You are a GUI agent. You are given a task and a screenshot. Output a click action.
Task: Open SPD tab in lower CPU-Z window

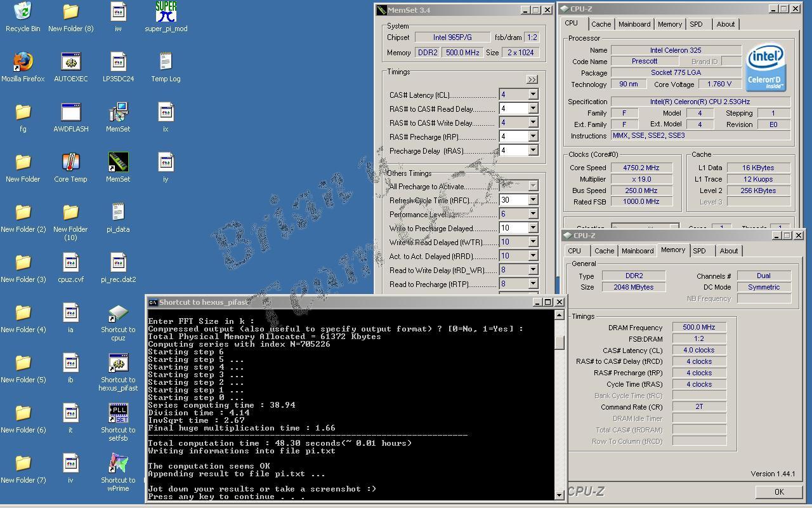(700, 251)
